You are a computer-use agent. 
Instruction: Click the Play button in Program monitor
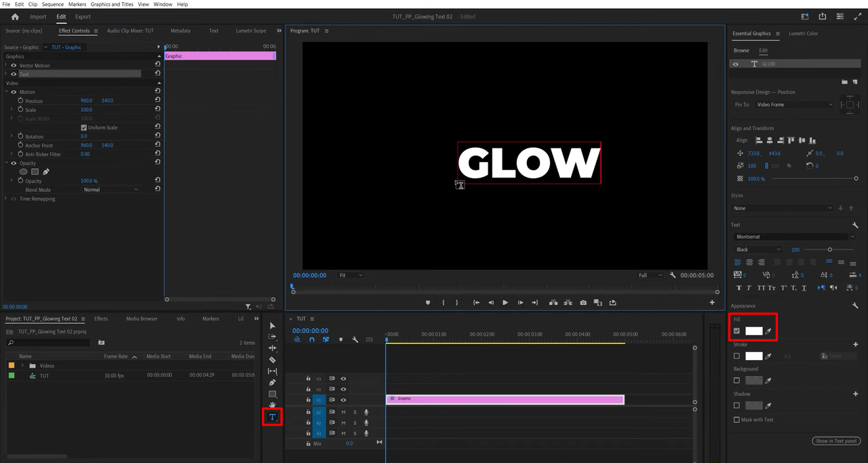click(x=505, y=302)
